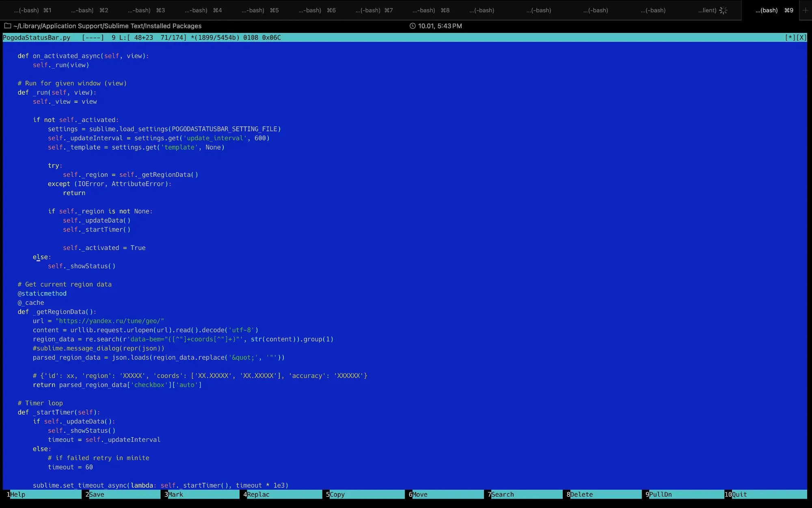Click the 7Search function key button

pos(525,494)
